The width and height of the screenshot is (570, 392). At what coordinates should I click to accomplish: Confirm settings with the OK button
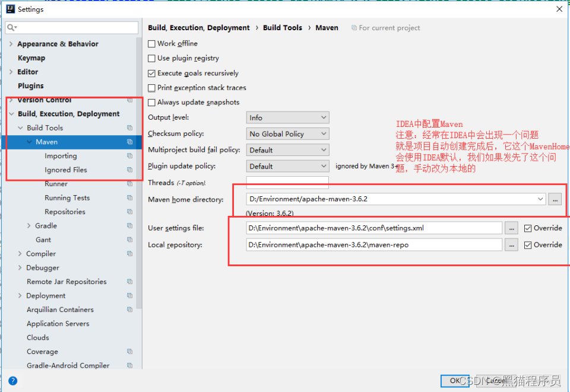(454, 381)
